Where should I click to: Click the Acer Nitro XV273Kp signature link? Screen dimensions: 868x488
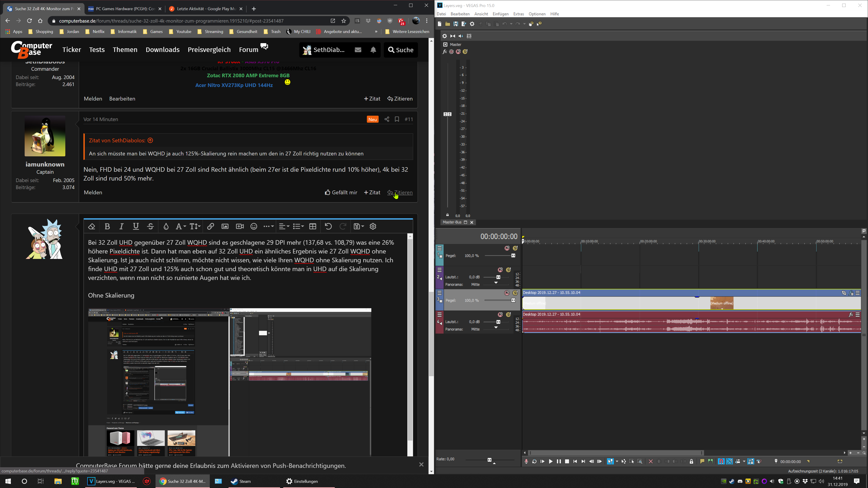tap(234, 85)
